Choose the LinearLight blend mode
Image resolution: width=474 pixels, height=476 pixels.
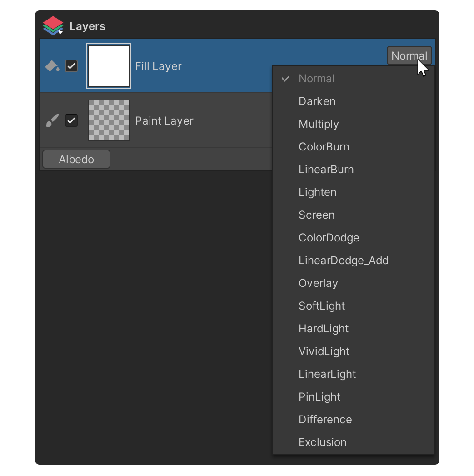coord(354,374)
